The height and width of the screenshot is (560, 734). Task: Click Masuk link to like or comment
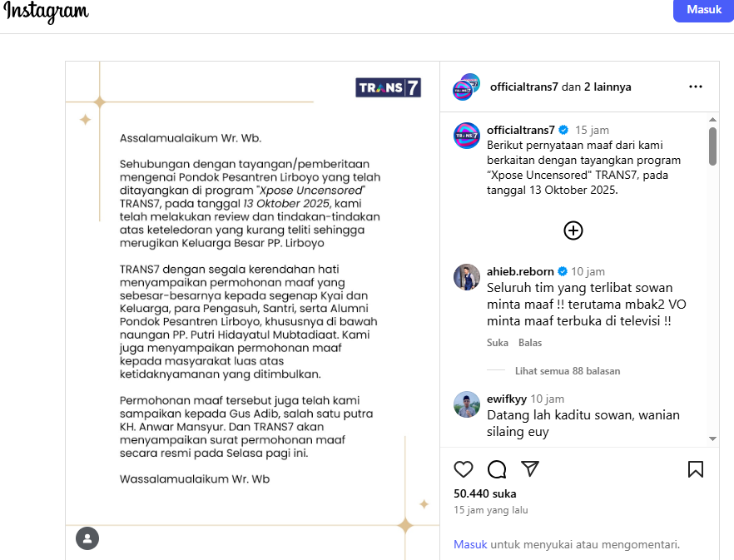pyautogui.click(x=470, y=545)
